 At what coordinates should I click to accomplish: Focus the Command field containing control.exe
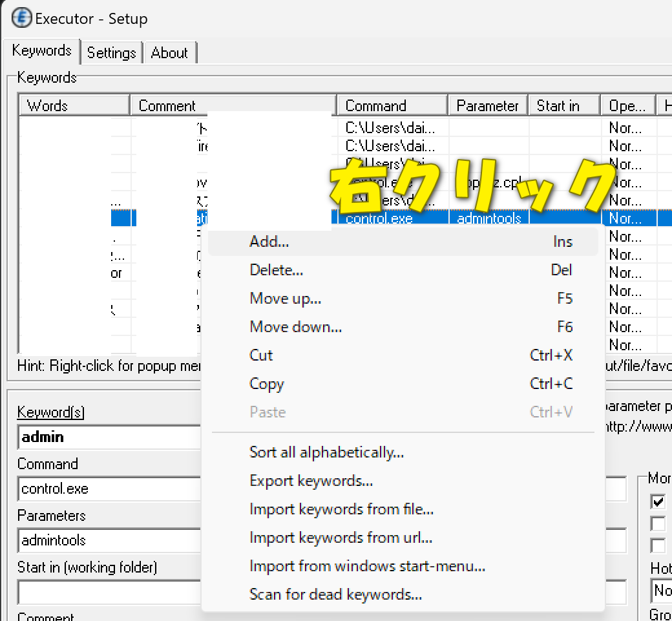click(110, 489)
